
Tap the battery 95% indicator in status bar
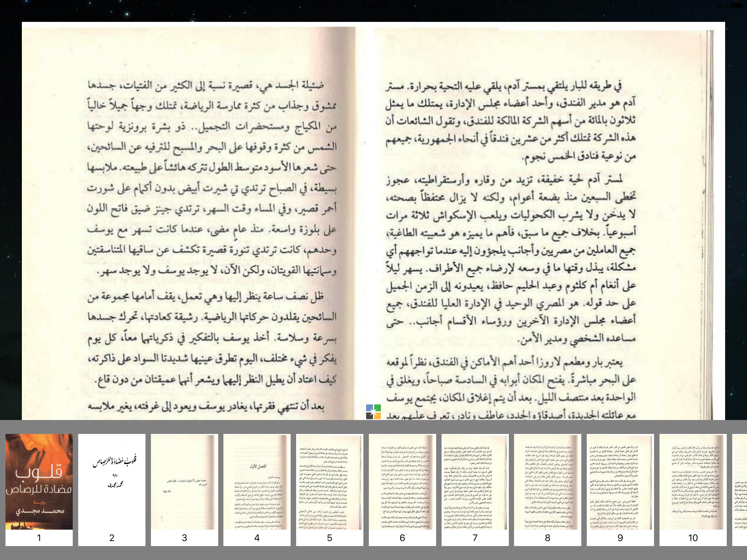click(730, 6)
